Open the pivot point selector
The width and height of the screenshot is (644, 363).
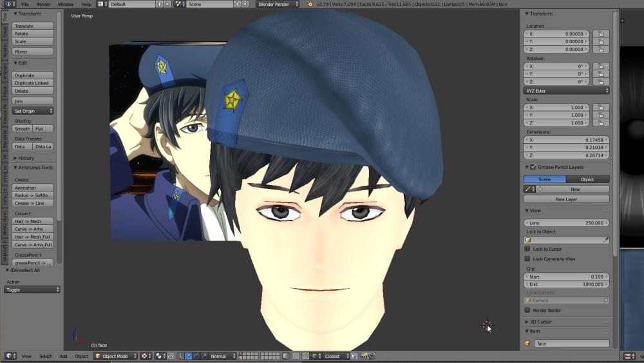(x=160, y=356)
